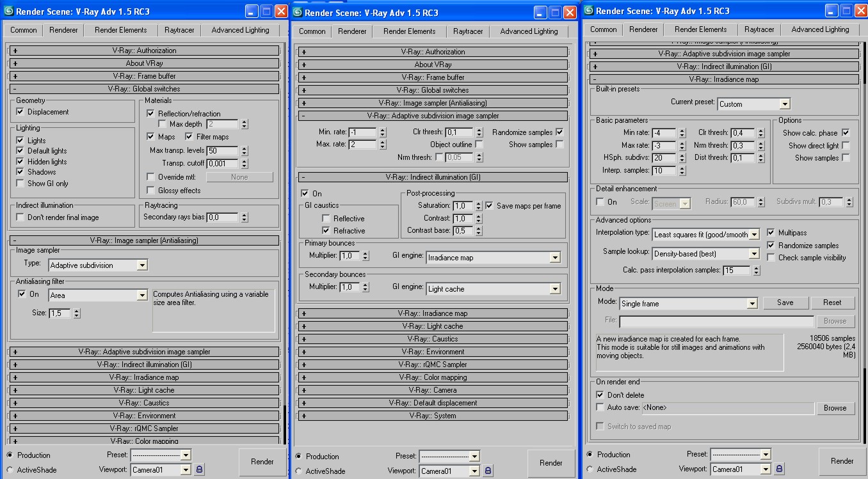Image resolution: width=868 pixels, height=479 pixels.
Task: Click Render button in the middle window
Action: tap(551, 463)
